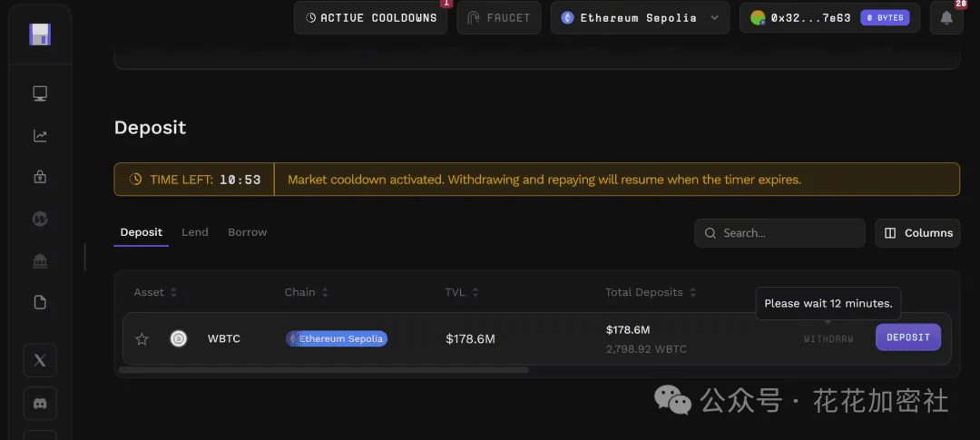980x440 pixels.
Task: Switch to the Borrow tab
Action: click(x=247, y=232)
